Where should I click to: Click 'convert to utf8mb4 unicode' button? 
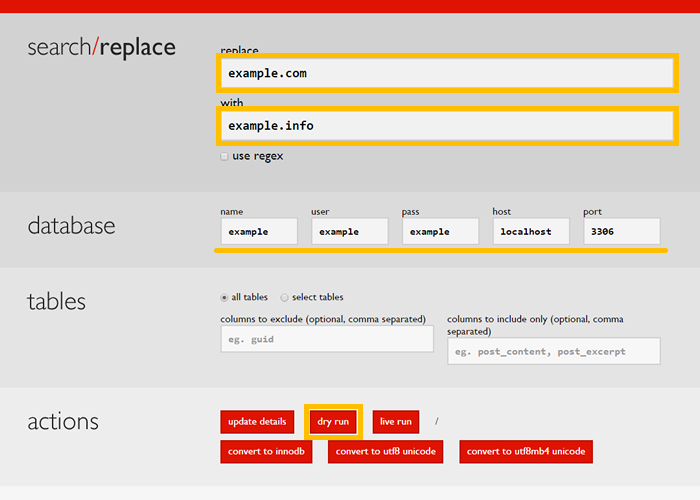pyautogui.click(x=526, y=452)
